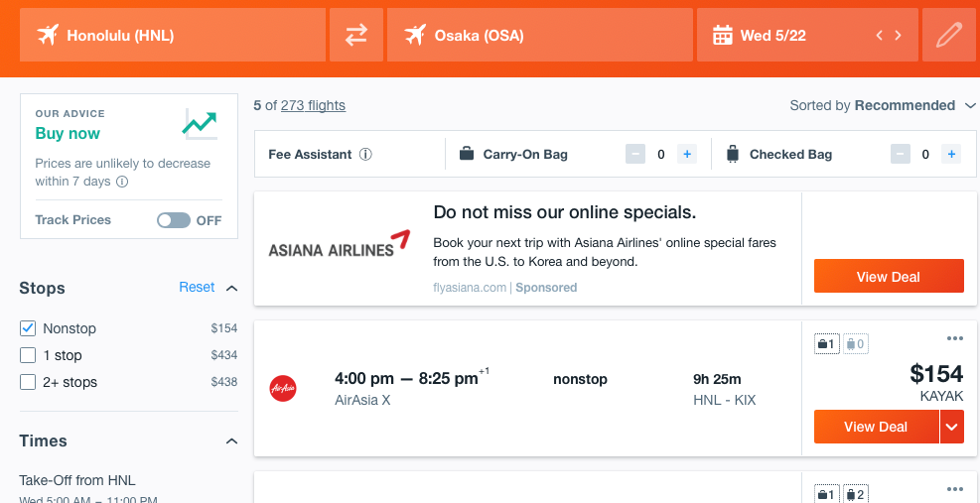
Task: Click the 273 flights link
Action: tap(313, 105)
